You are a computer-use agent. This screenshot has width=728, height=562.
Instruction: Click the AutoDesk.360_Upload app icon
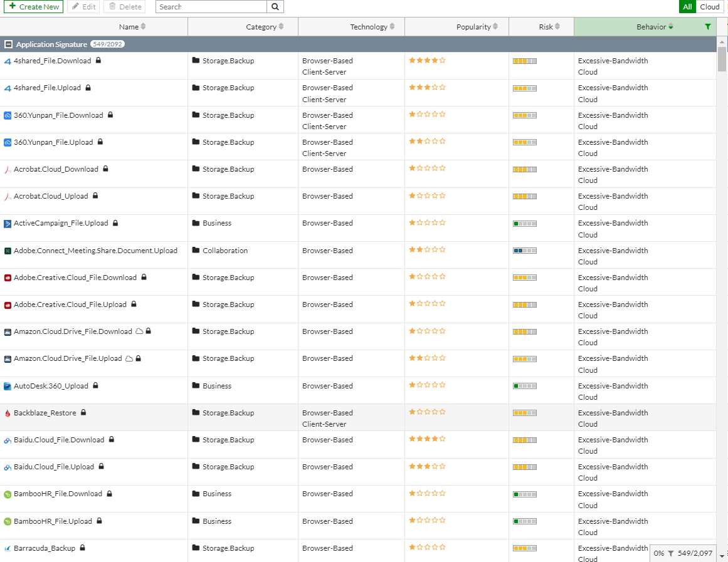pos(8,386)
